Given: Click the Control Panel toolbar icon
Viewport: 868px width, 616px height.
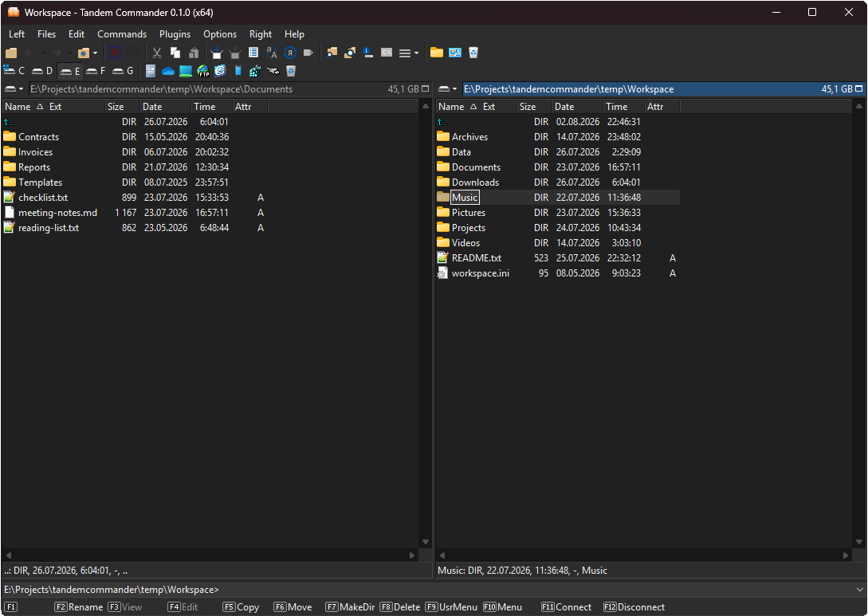Looking at the screenshot, I should pyautogui.click(x=455, y=53).
